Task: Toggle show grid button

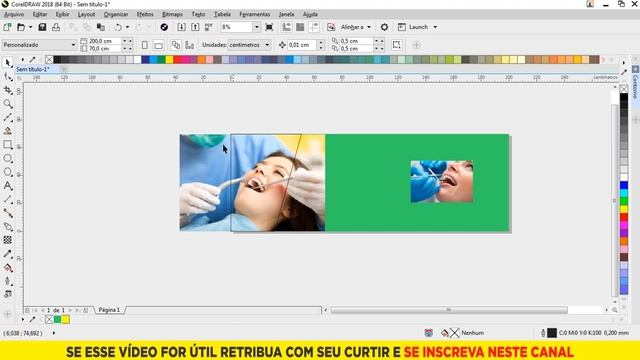Action: (300, 27)
